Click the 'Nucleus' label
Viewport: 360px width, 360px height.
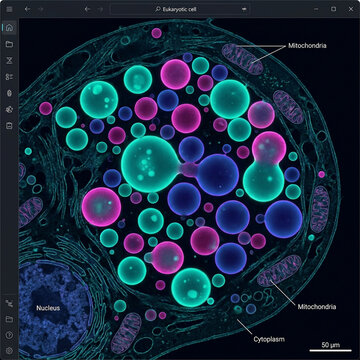point(48,308)
